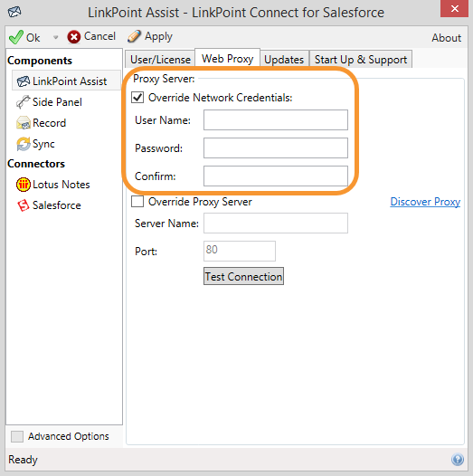Open the Start Up & Support tab

point(361,59)
